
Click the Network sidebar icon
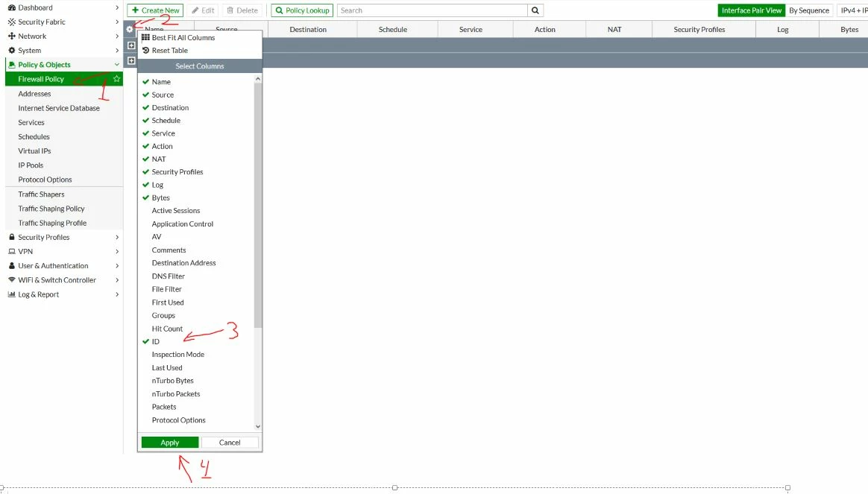(12, 36)
